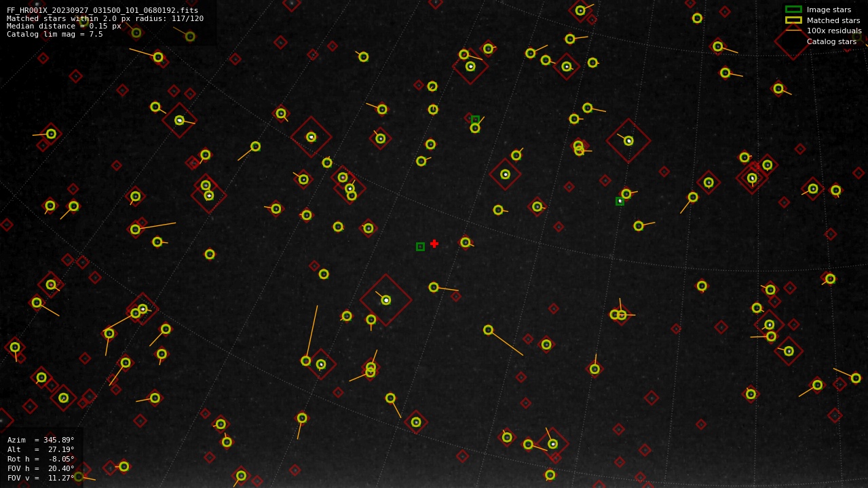Click the 'Alt = 27.19°' readout

click(41, 449)
